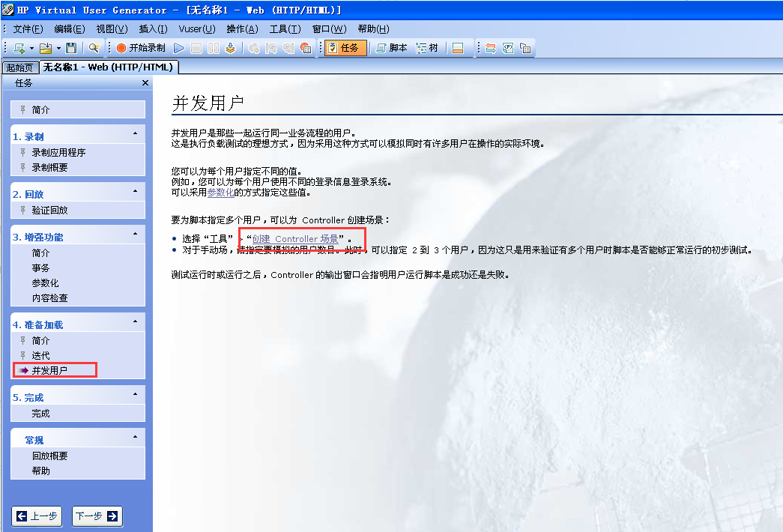Open the 文件(F) menu

point(28,29)
